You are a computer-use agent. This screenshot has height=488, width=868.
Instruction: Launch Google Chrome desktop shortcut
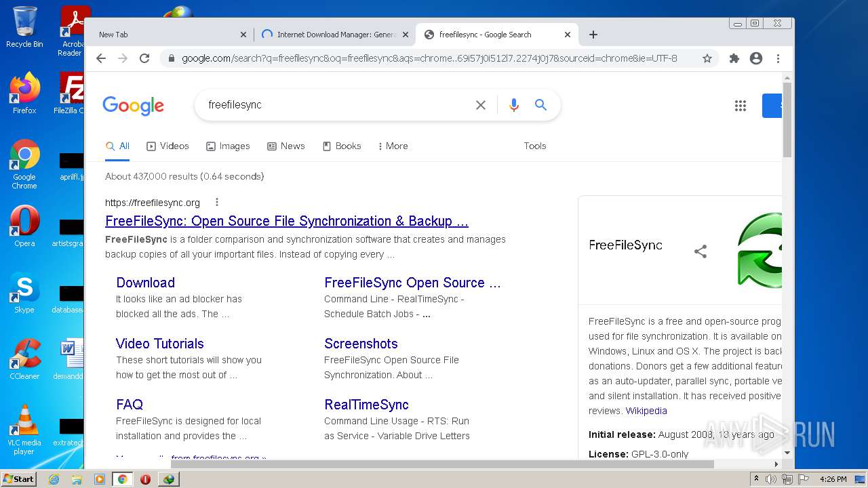(x=24, y=165)
